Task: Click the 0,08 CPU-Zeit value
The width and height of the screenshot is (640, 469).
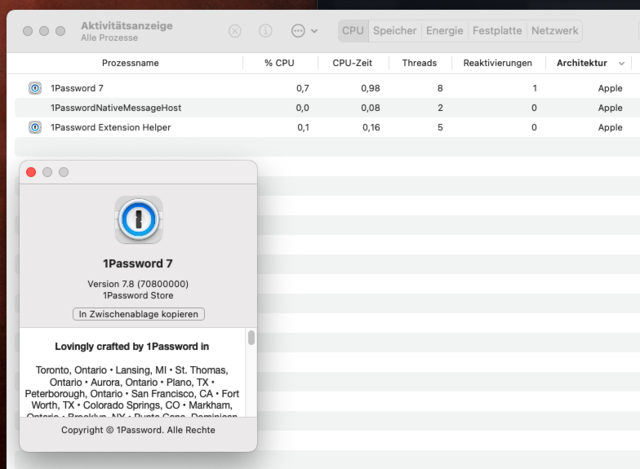Action: [x=370, y=108]
